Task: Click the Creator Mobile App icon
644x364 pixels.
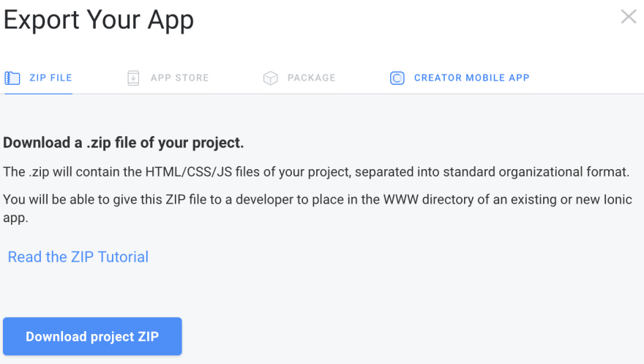Action: click(397, 78)
